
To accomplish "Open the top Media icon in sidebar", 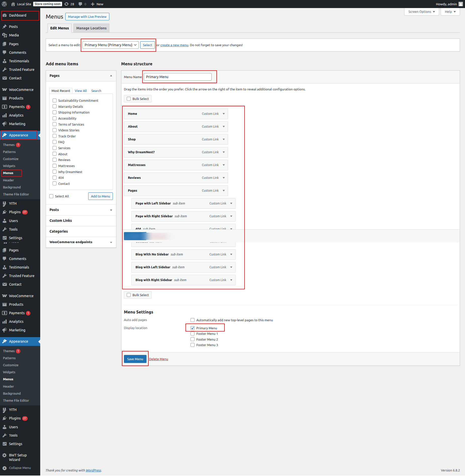I will click(x=5, y=35).
